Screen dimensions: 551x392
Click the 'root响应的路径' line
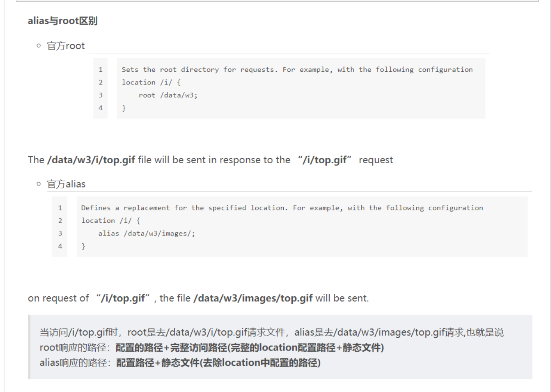pos(212,348)
